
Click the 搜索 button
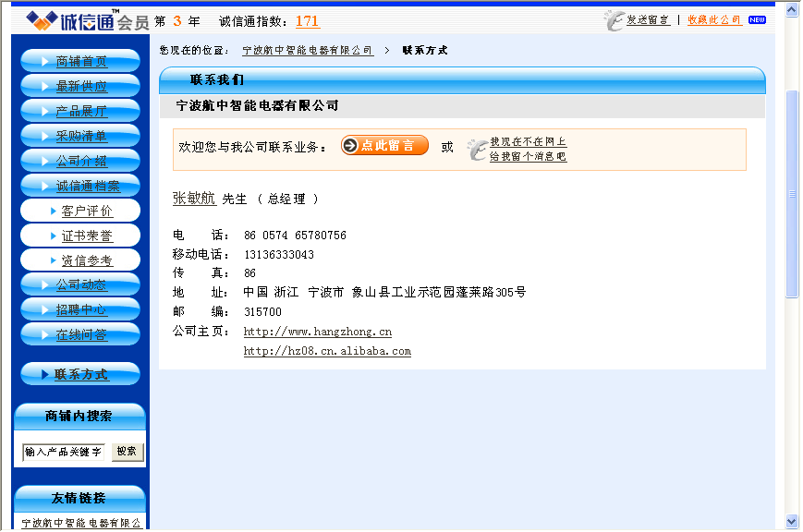pos(128,453)
